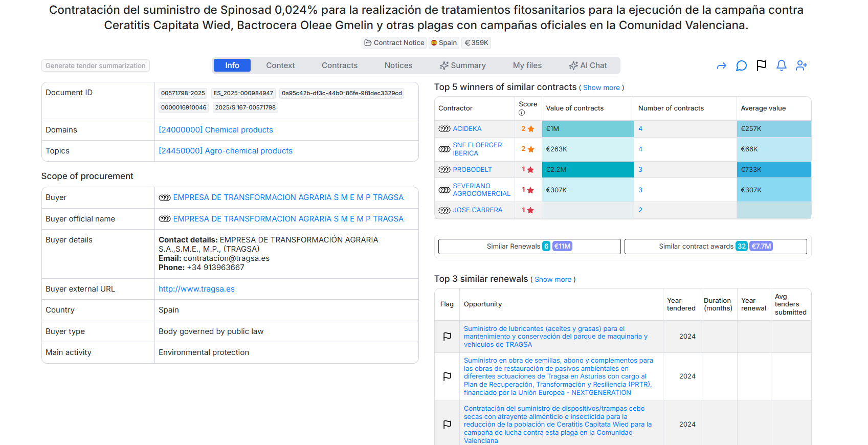Open the Buyer TRAGSA link
Screen dimensions: 868x445
(x=288, y=197)
